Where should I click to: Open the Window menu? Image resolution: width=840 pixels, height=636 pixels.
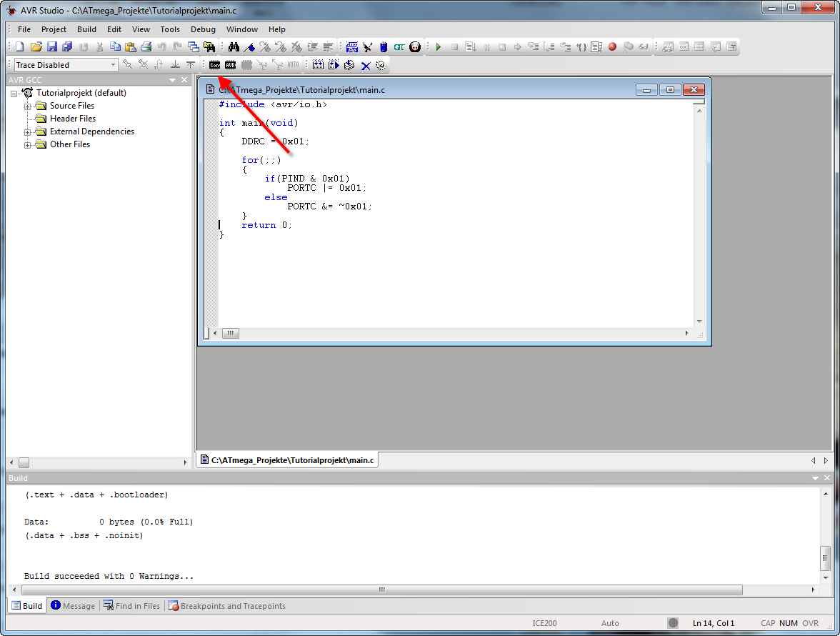point(241,29)
